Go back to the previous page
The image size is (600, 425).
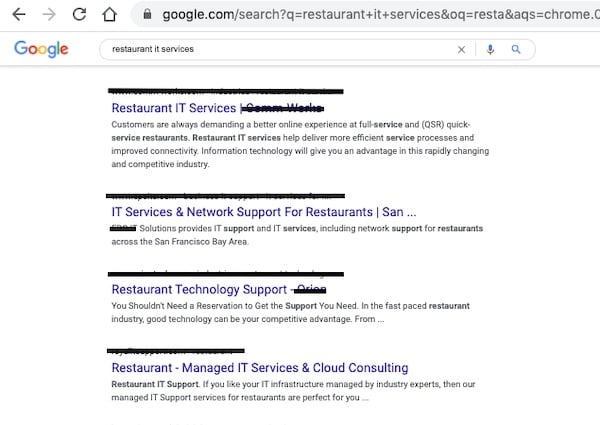click(17, 15)
